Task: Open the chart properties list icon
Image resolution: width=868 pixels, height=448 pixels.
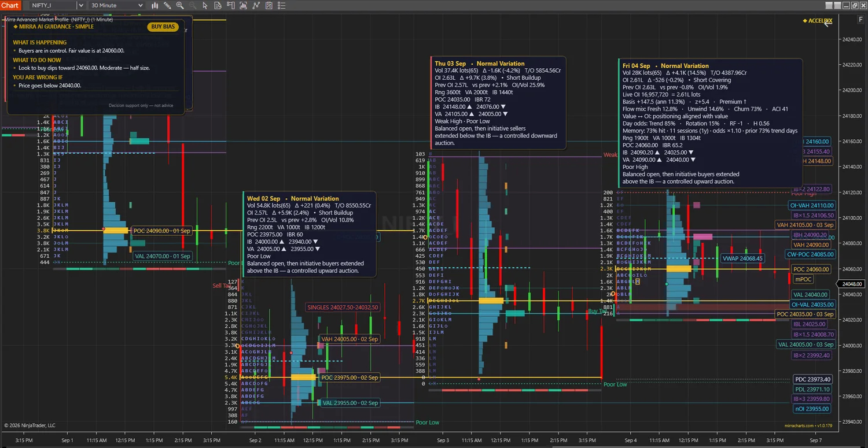Action: pyautogui.click(x=281, y=5)
